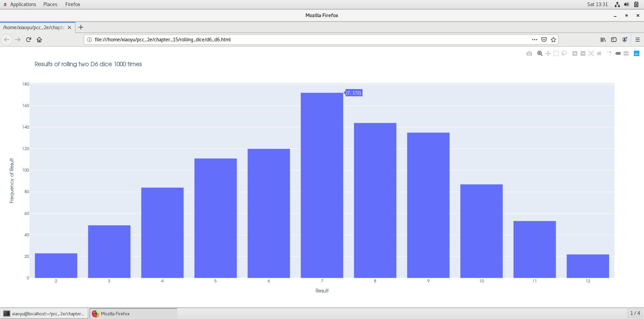Select Mozilla Firefox in the bottom taskbar
Image resolution: width=644 pixels, height=319 pixels.
(x=133, y=314)
